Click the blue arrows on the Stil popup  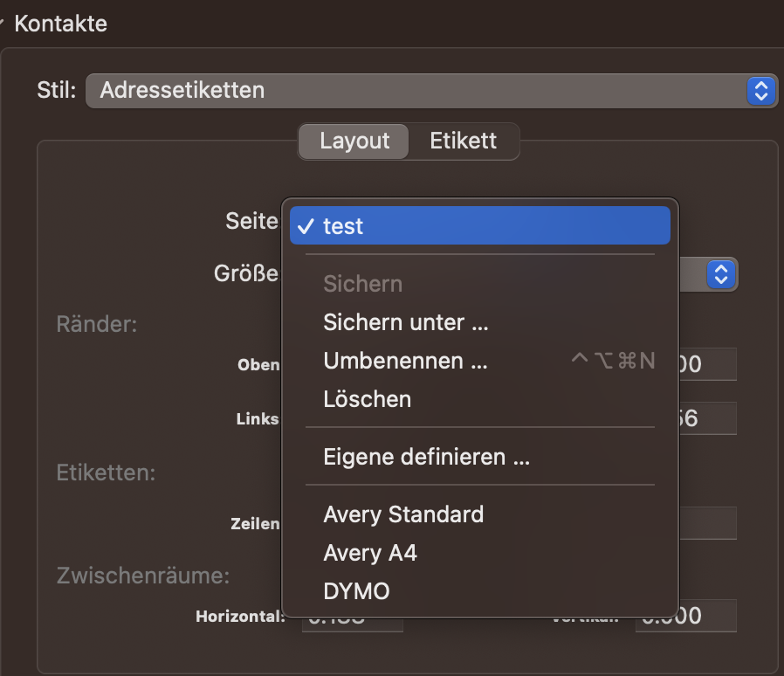pyautogui.click(x=760, y=90)
